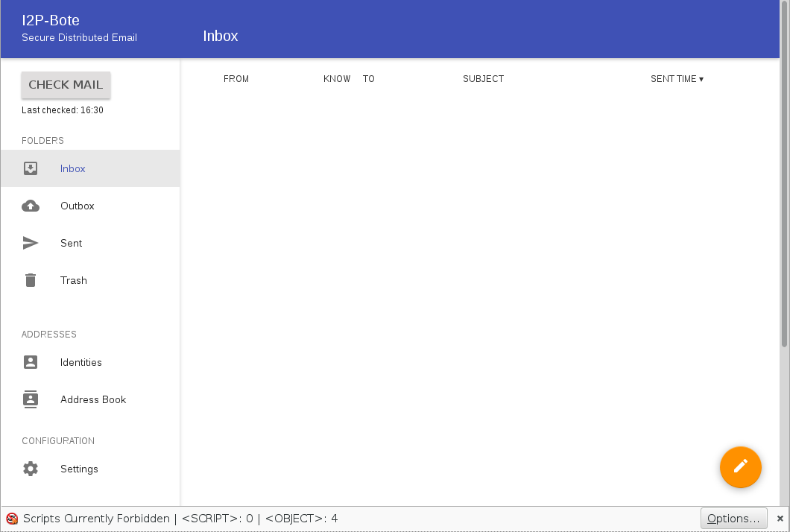The height and width of the screenshot is (532, 790).
Task: Sort messages by TO column
Action: tap(368, 78)
